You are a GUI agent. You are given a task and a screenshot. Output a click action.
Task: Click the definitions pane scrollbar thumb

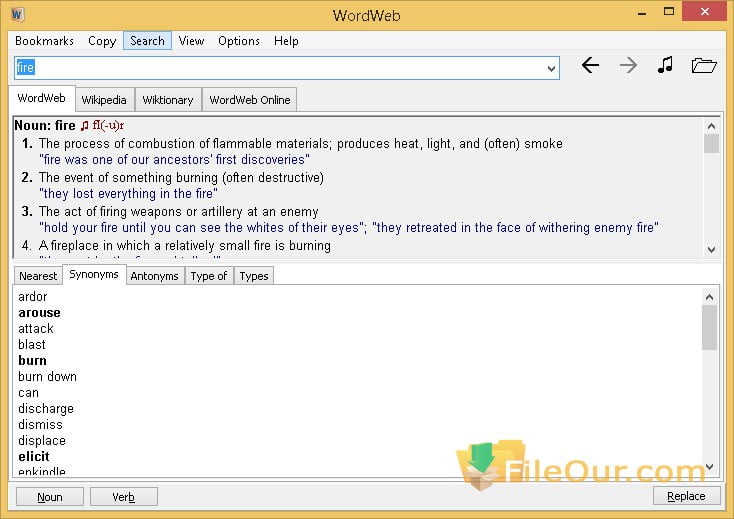(x=712, y=144)
